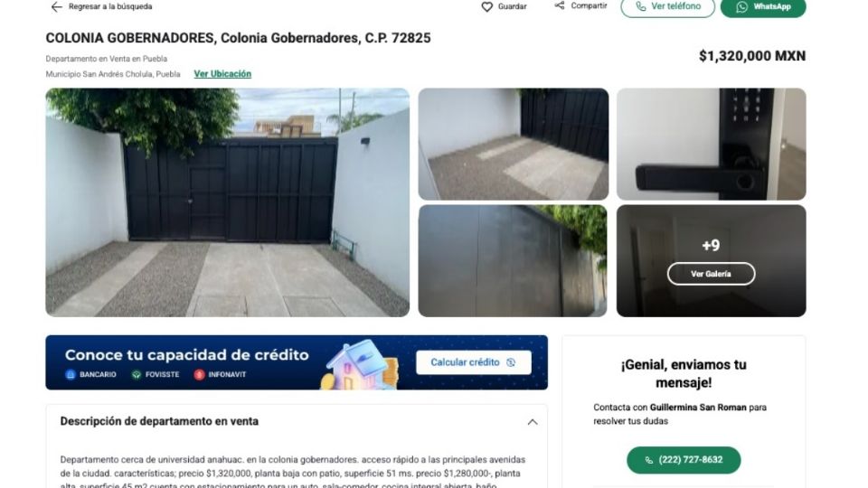868x488 pixels.
Task: Click Regresar a la búsqueda text
Action: tap(110, 6)
